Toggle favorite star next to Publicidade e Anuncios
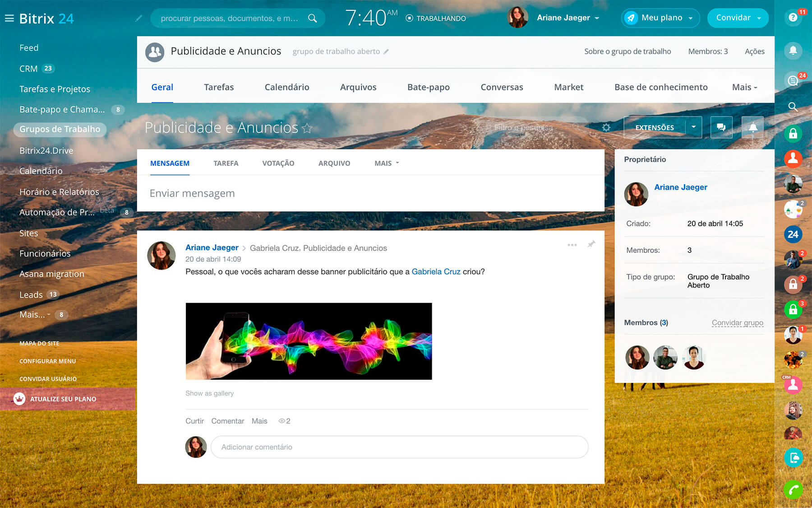 (307, 129)
